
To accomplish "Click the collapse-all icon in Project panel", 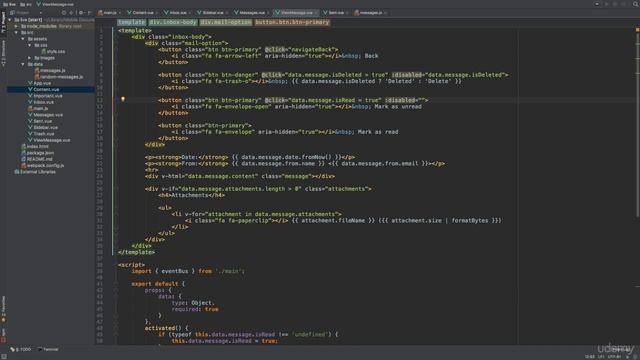I will pos(71,13).
